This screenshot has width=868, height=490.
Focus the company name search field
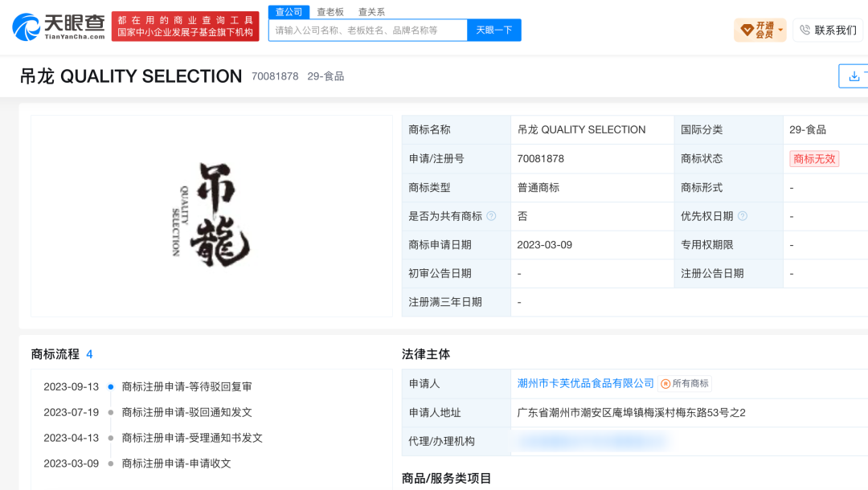368,30
